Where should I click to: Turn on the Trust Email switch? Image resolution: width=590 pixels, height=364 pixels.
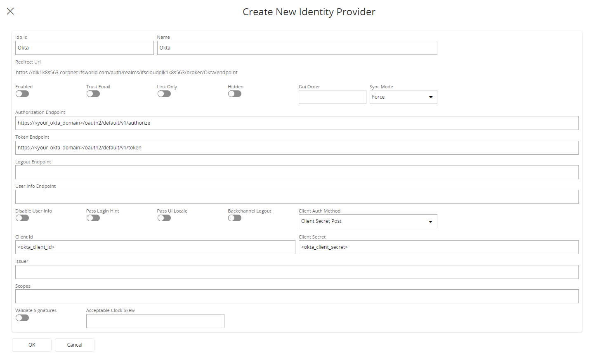coord(93,94)
